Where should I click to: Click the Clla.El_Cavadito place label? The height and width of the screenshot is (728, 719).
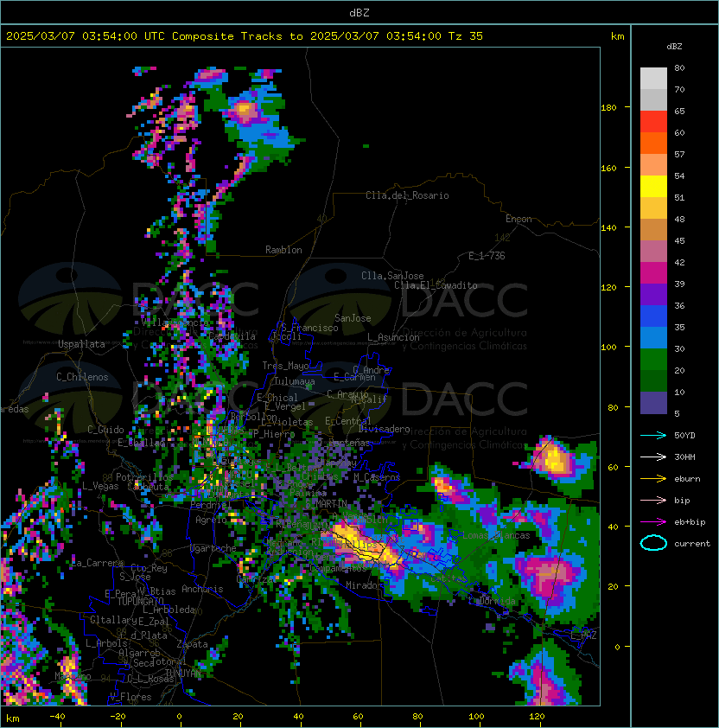[x=436, y=285]
